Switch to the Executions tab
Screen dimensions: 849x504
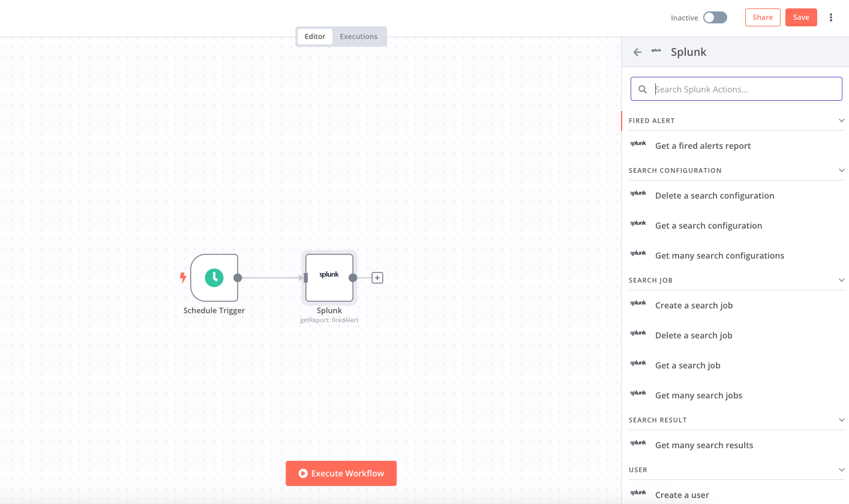tap(358, 37)
